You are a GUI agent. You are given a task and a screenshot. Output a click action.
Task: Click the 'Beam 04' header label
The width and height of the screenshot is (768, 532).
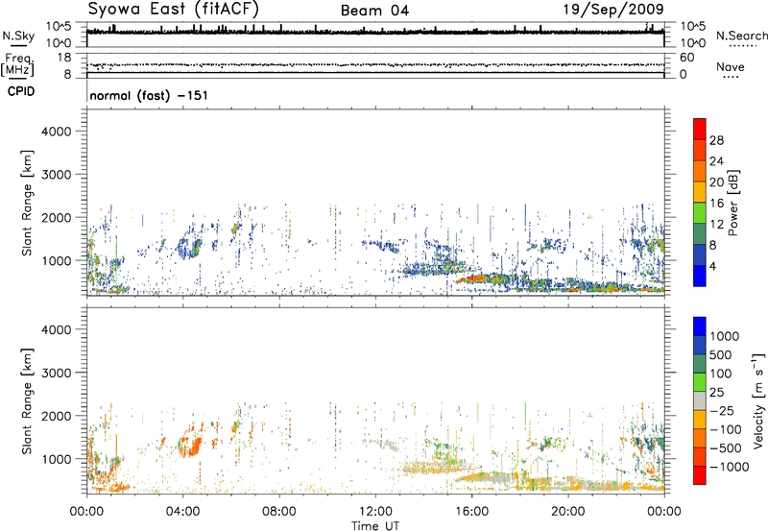click(x=374, y=11)
